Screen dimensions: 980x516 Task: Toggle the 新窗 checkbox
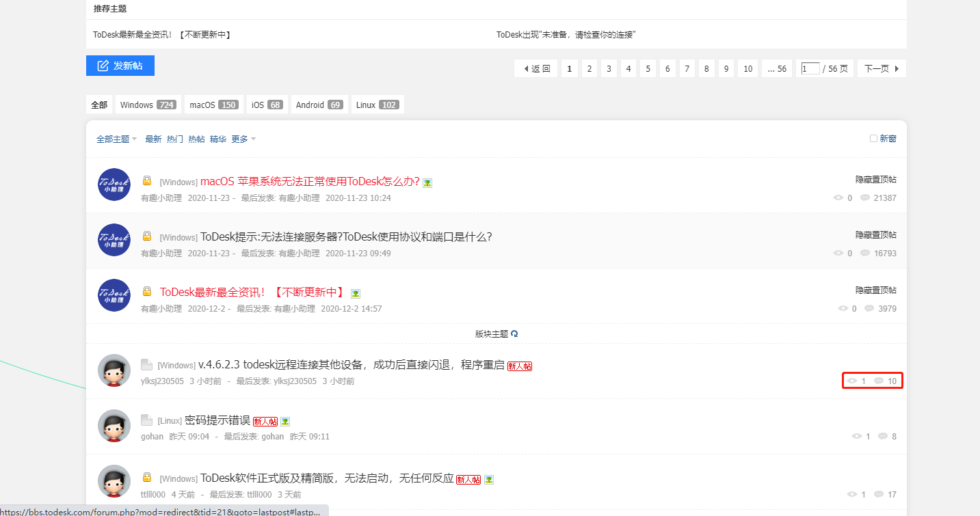(873, 138)
